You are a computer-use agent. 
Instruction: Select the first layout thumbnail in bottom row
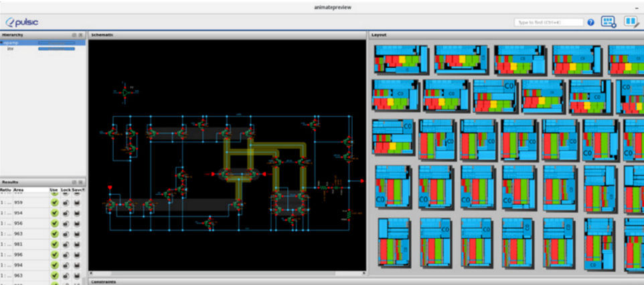[394, 242]
